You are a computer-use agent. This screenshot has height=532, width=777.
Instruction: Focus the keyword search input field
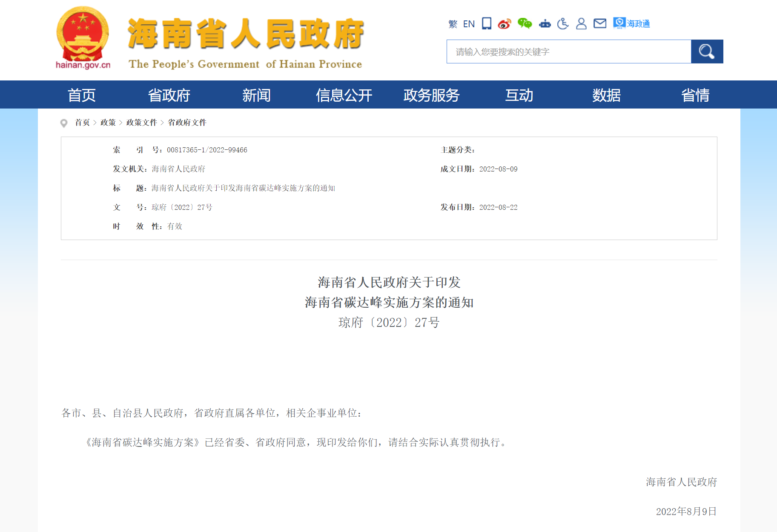click(x=569, y=51)
